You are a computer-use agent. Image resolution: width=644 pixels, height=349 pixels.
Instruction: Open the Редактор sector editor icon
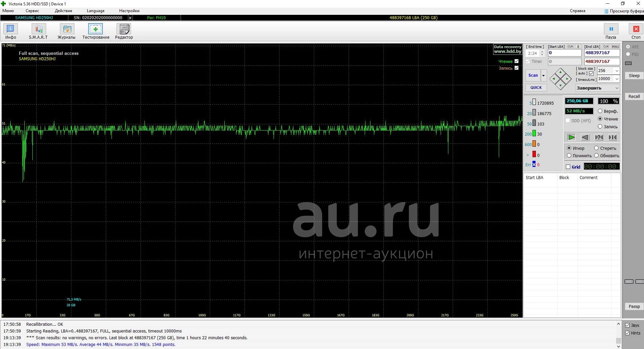124,32
